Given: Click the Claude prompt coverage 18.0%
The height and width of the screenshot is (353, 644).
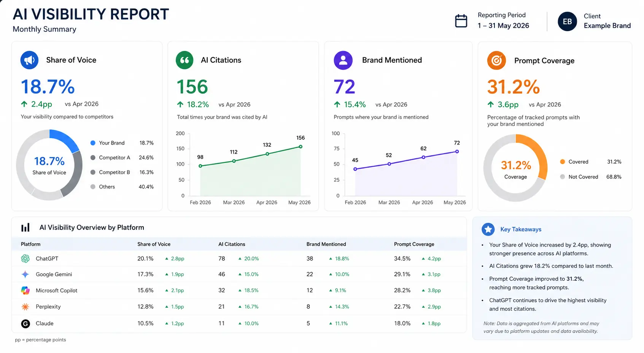Looking at the screenshot, I should [x=402, y=323].
